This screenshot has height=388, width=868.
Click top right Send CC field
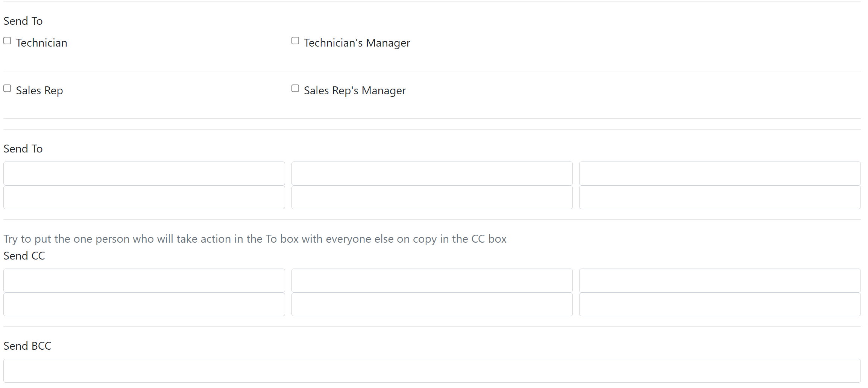720,281
